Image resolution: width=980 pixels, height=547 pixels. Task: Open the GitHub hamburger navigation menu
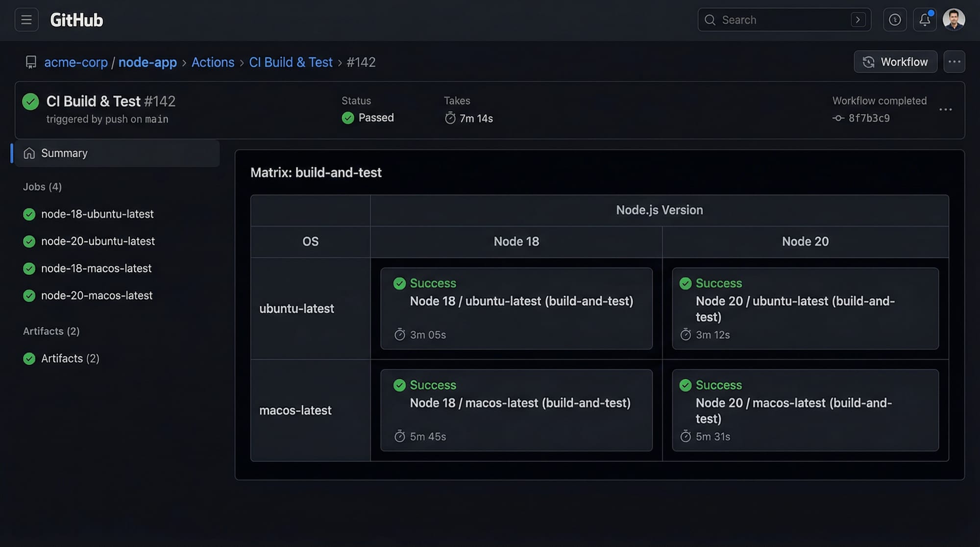[x=25, y=20]
